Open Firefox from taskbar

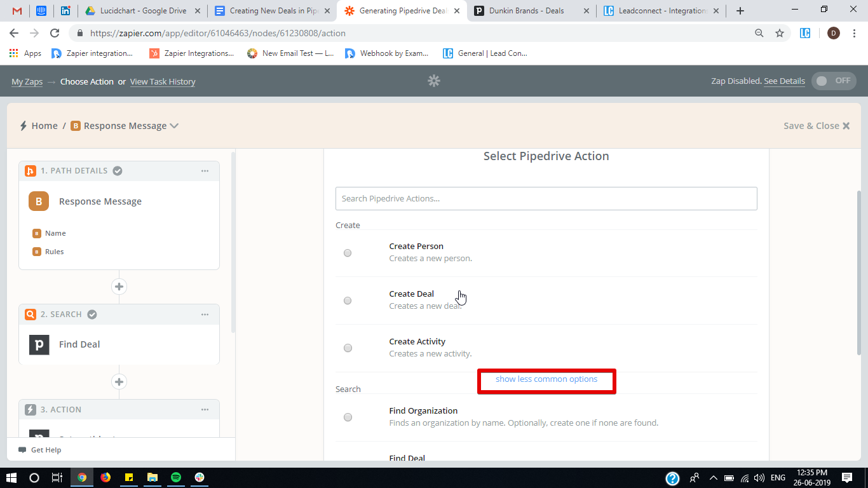tap(105, 477)
